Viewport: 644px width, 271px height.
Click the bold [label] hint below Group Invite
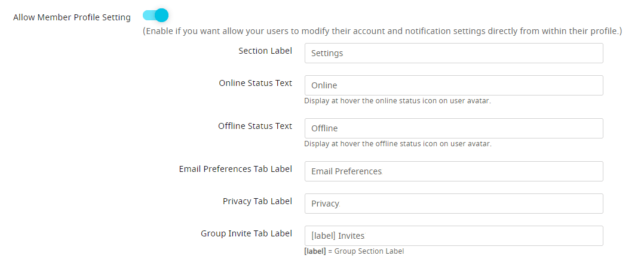point(315,251)
